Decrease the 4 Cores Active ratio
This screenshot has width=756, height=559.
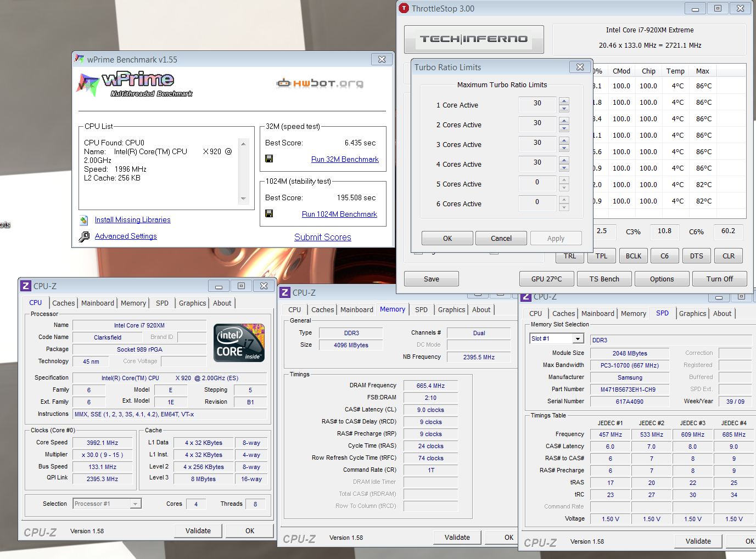click(564, 168)
